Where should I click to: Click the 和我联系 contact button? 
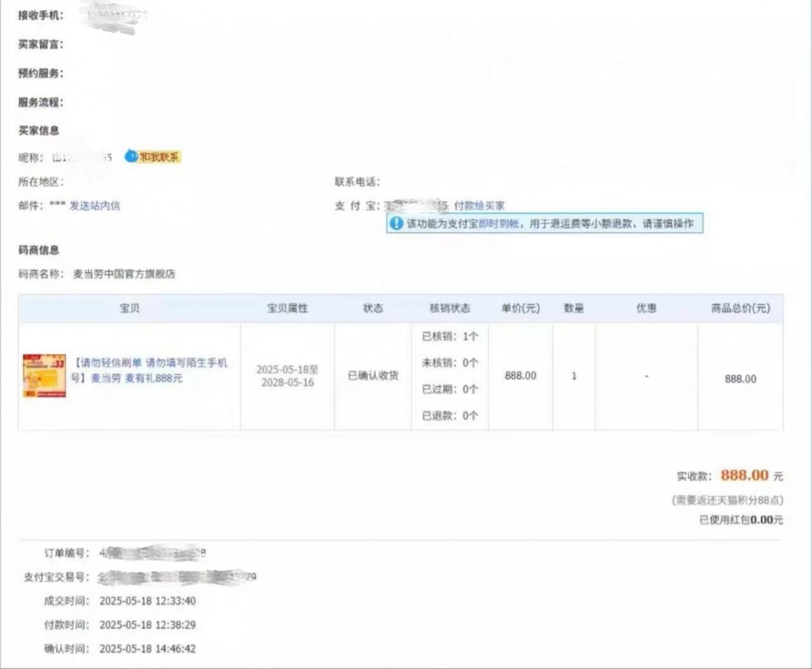pyautogui.click(x=160, y=158)
